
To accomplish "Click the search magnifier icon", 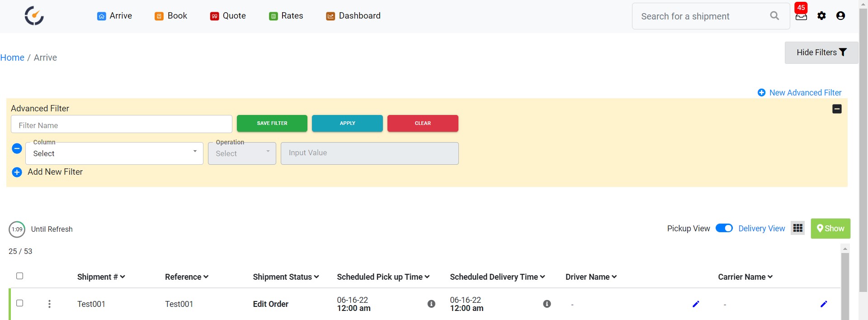I will 774,16.
